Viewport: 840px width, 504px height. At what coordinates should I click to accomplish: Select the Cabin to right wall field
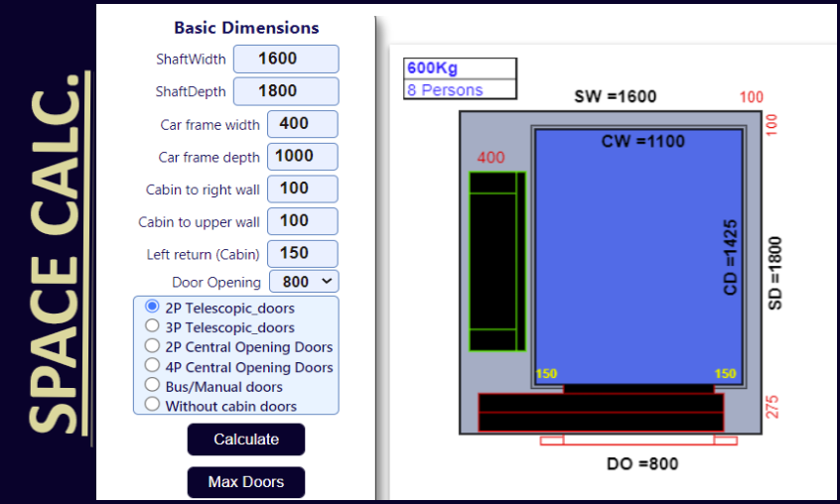(302, 189)
